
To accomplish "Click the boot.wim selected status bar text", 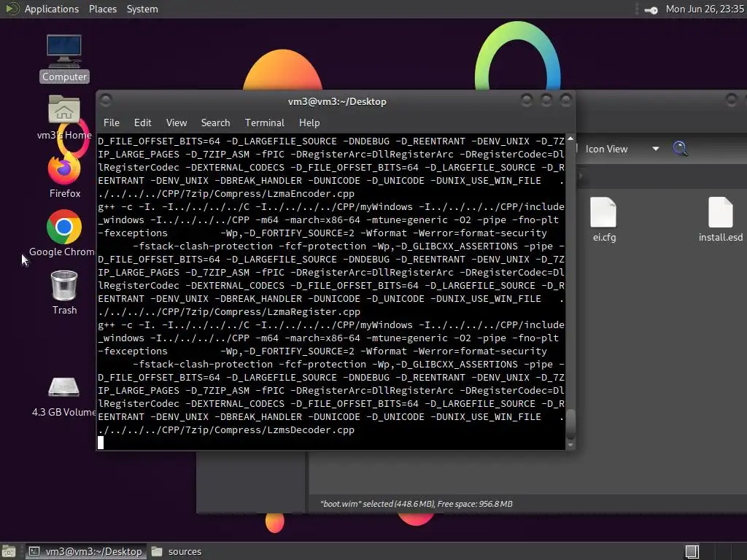I will [416, 504].
